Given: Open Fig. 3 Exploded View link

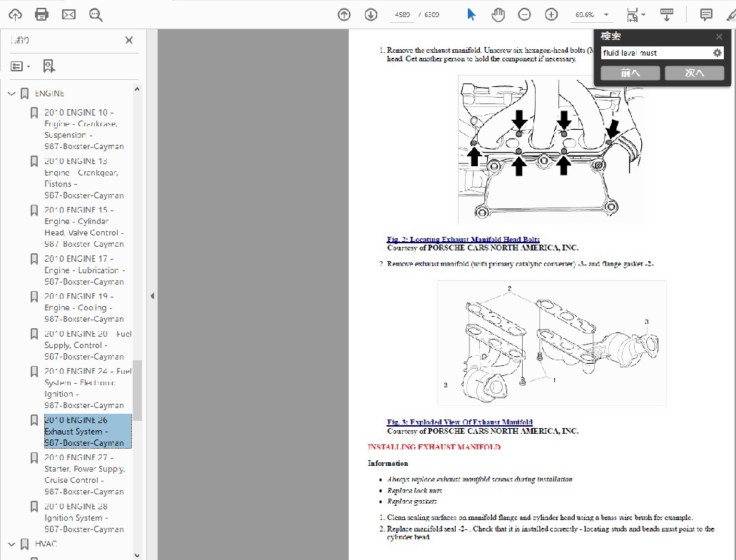Looking at the screenshot, I should tap(459, 422).
